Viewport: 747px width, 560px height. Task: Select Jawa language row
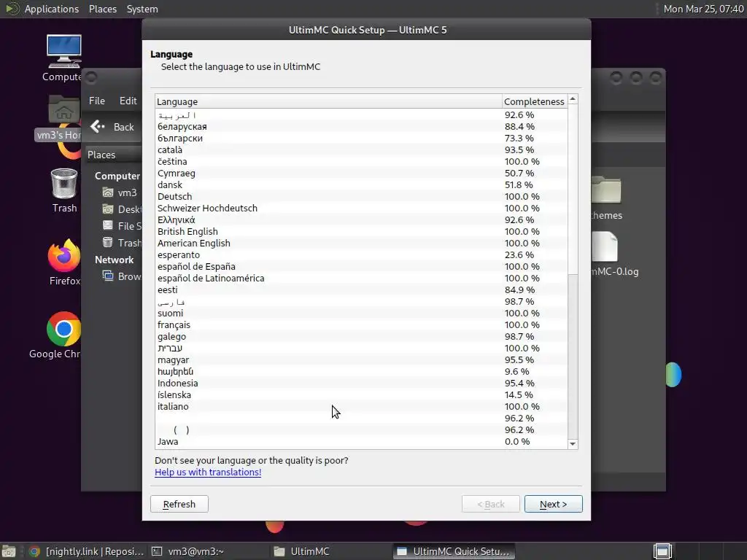[x=361, y=441]
